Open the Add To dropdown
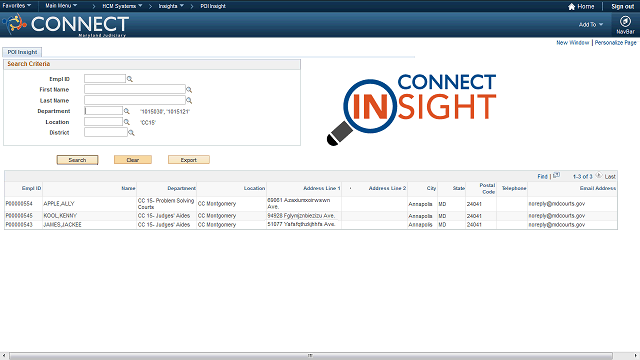Screen dimensions: 640x360 [x=591, y=24]
